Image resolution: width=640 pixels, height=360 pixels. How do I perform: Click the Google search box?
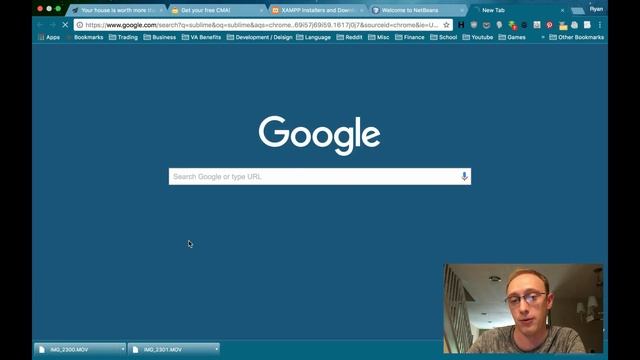pos(320,176)
